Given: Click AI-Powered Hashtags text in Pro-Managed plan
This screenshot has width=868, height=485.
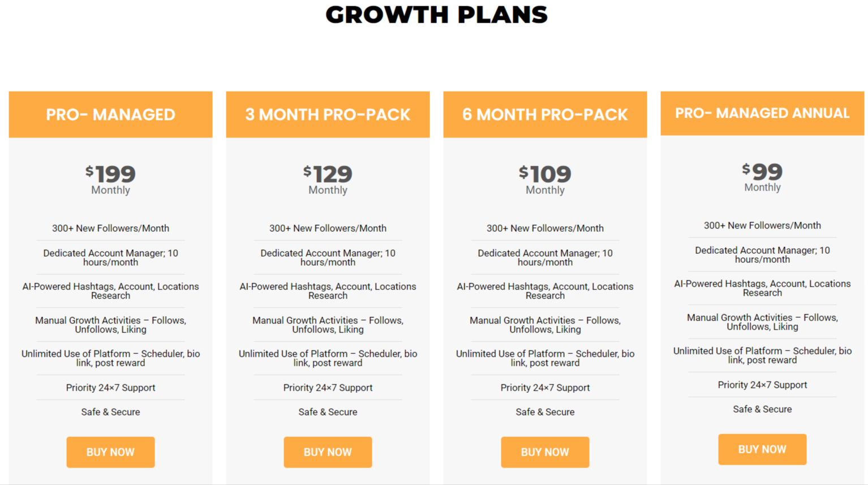Looking at the screenshot, I should click(110, 291).
